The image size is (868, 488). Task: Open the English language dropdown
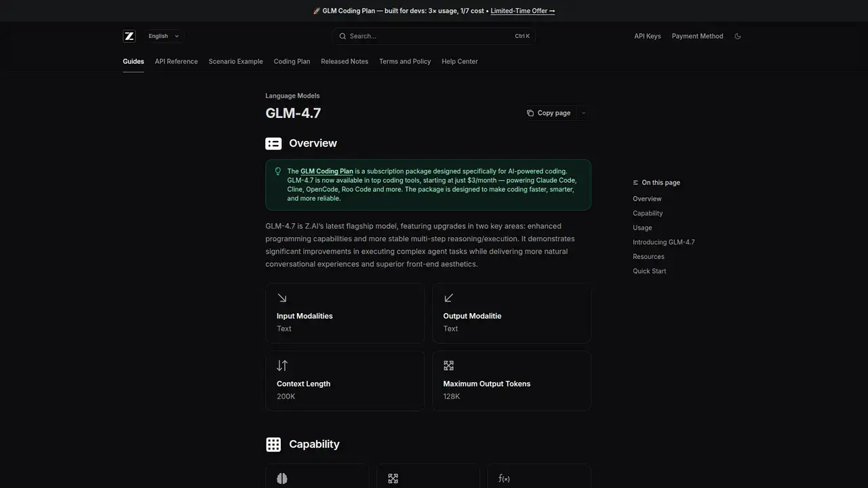163,36
